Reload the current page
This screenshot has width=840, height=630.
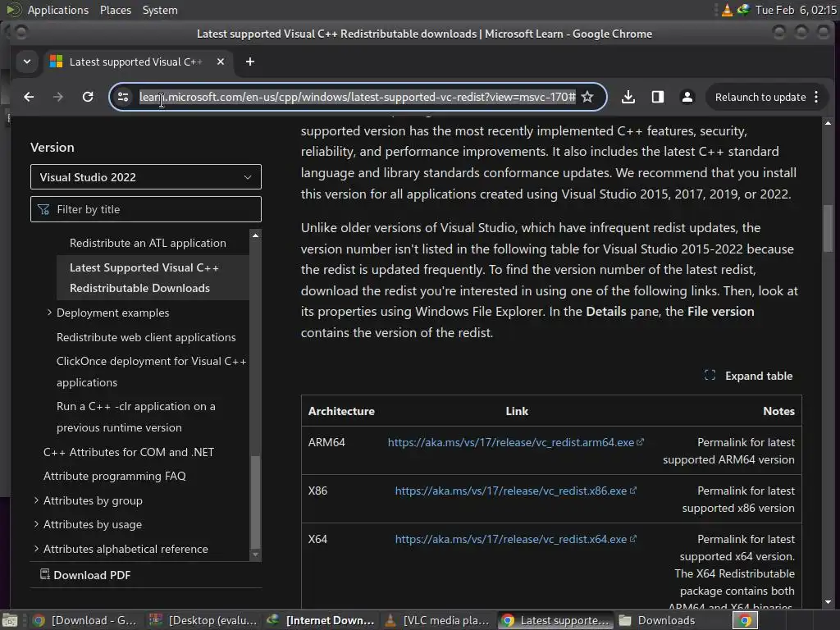88,97
